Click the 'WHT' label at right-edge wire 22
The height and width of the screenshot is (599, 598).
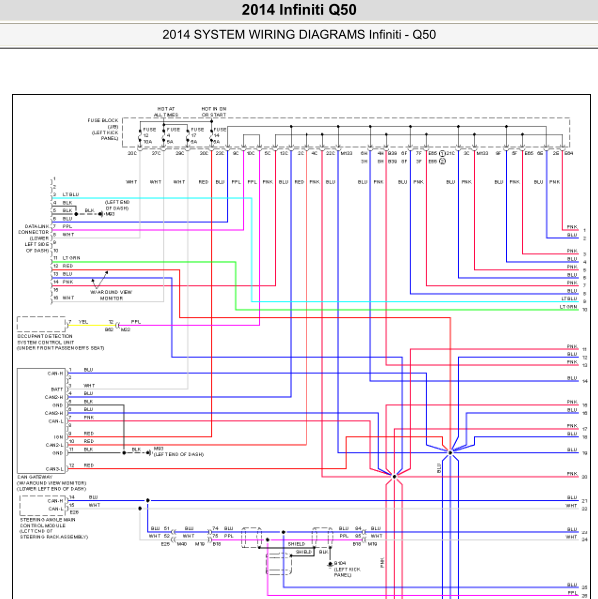572,506
